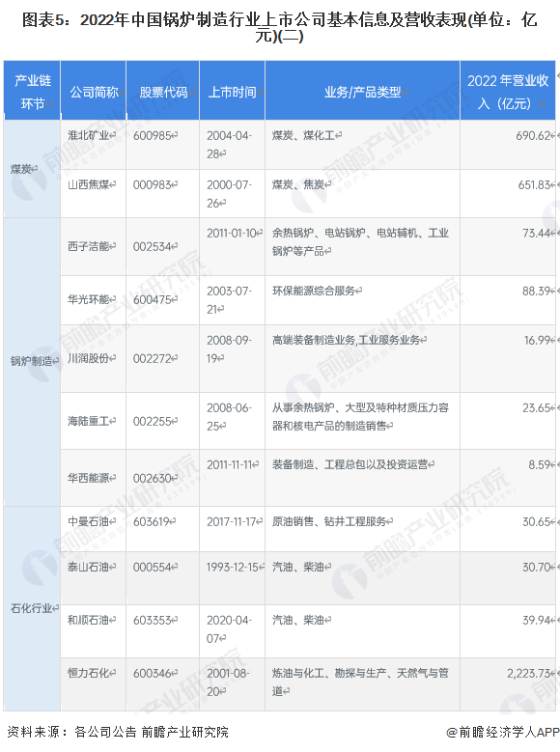Click listing date 2011-11-11
Screen dimensions: 560x752
point(232,464)
